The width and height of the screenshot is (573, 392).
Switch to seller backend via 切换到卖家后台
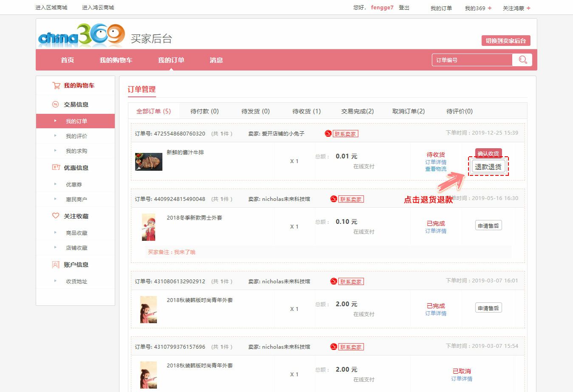coord(505,41)
